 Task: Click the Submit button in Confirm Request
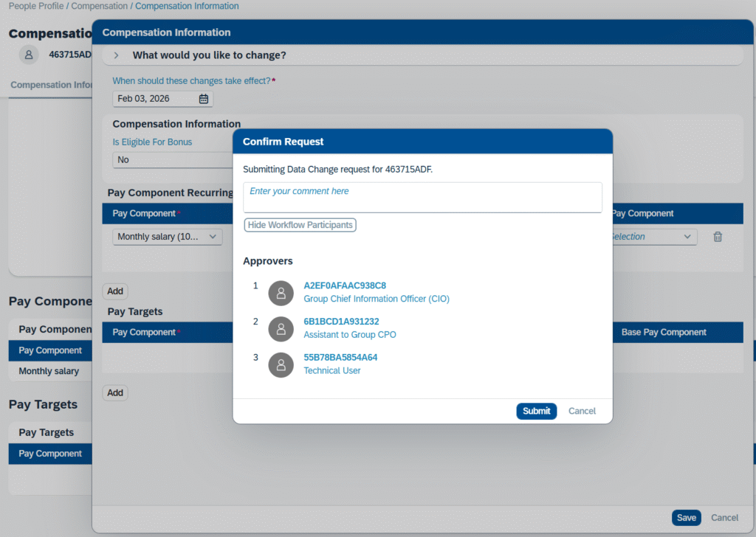[x=536, y=411]
